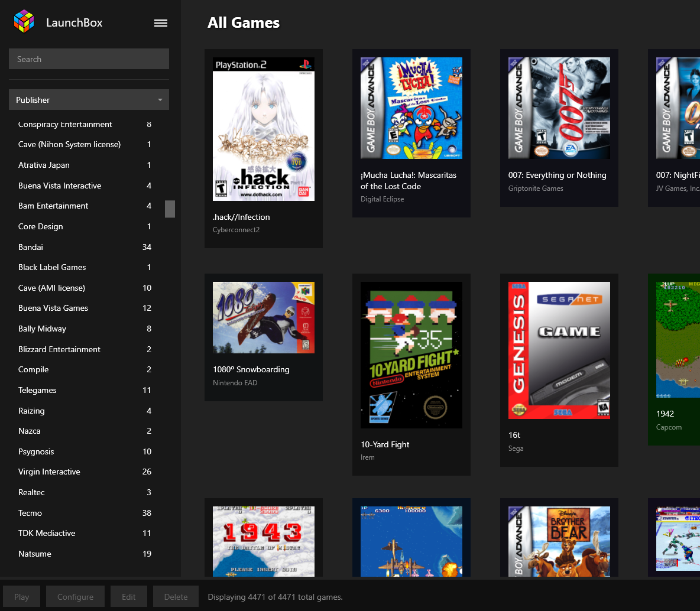Click the 1943 arcade game screenshot
700x611 pixels.
pyautogui.click(x=264, y=541)
